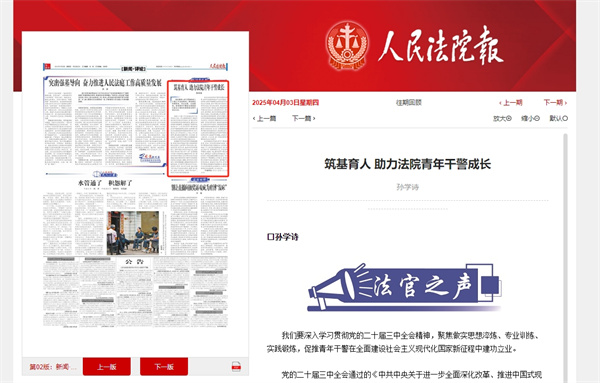Click the 人民法院报 masthead title

pyautogui.click(x=440, y=46)
